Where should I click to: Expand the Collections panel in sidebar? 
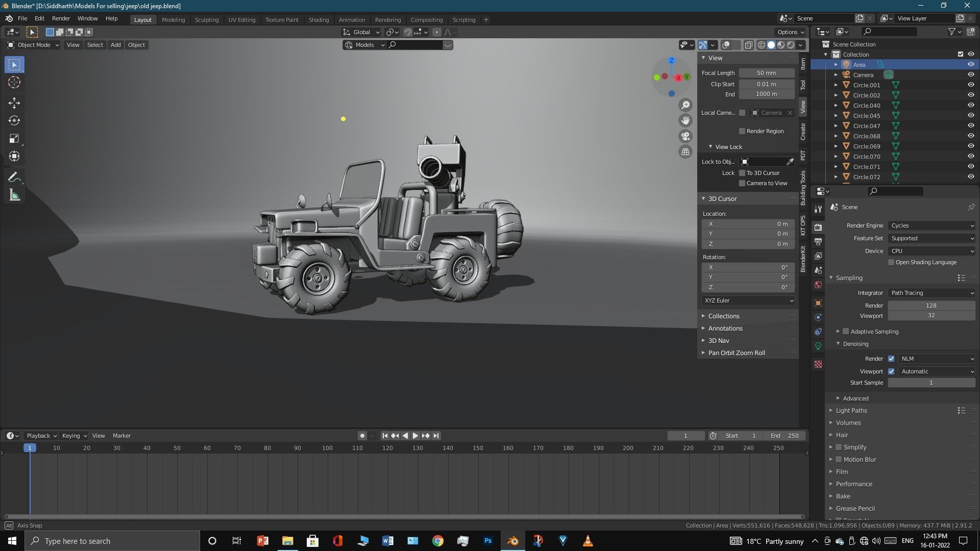pos(723,316)
